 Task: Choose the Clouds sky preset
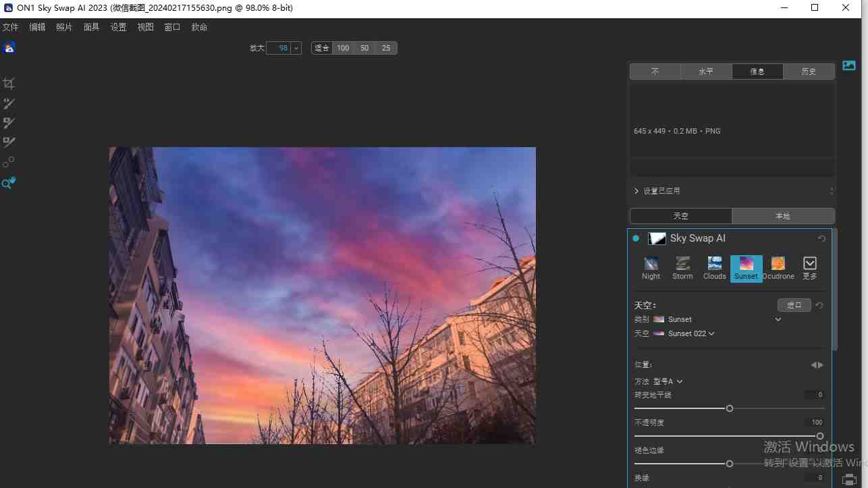pos(714,268)
